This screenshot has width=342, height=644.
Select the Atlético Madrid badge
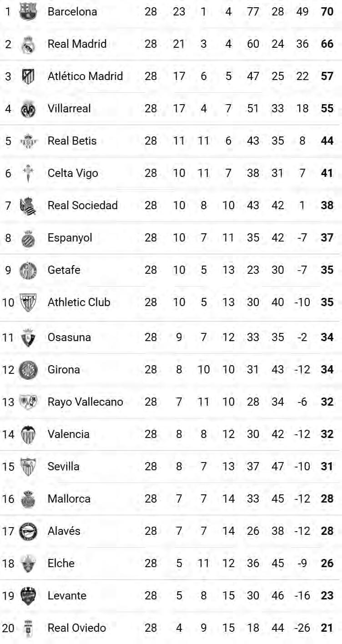28,76
